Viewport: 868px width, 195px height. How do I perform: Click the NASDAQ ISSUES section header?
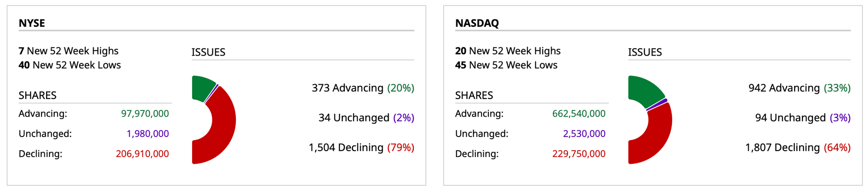645,52
